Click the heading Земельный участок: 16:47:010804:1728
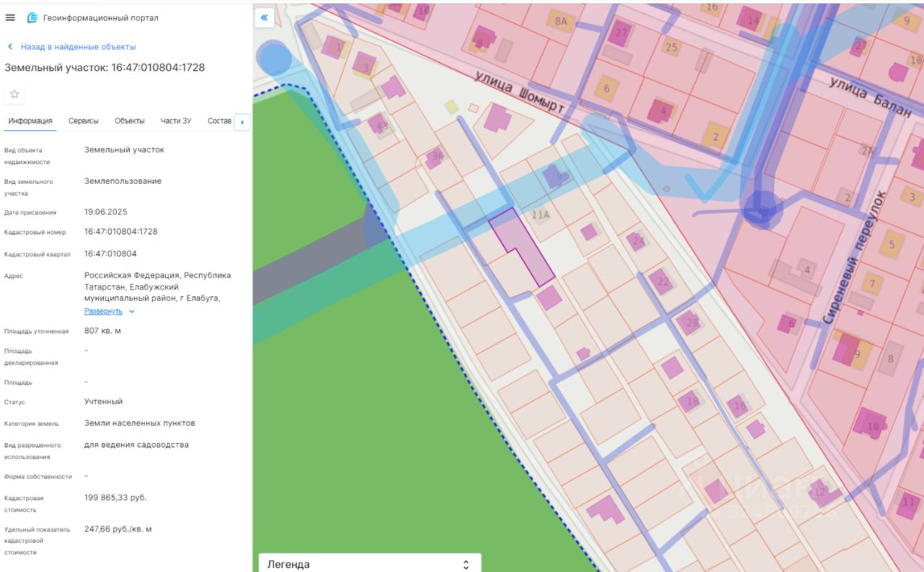 [x=105, y=67]
